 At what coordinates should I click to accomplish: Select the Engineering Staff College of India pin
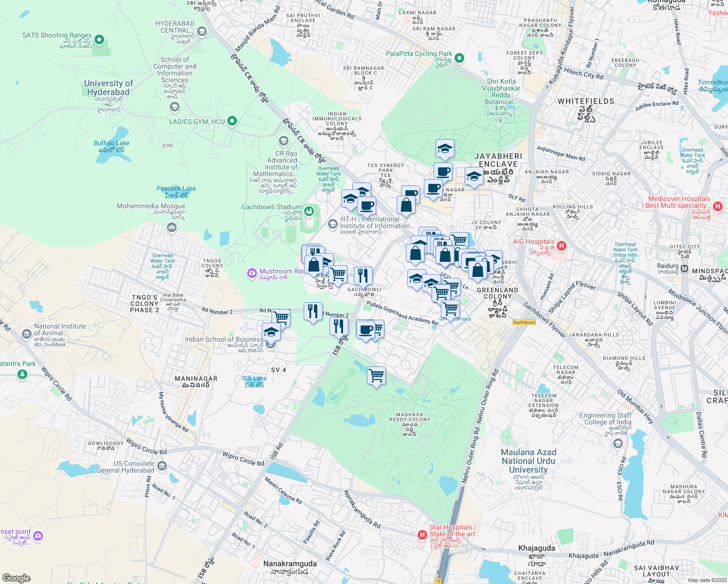click(x=618, y=443)
